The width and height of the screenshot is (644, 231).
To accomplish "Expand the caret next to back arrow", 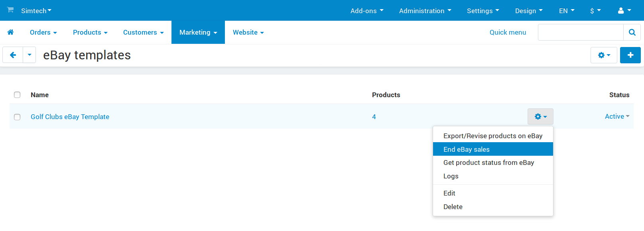I will coord(30,55).
